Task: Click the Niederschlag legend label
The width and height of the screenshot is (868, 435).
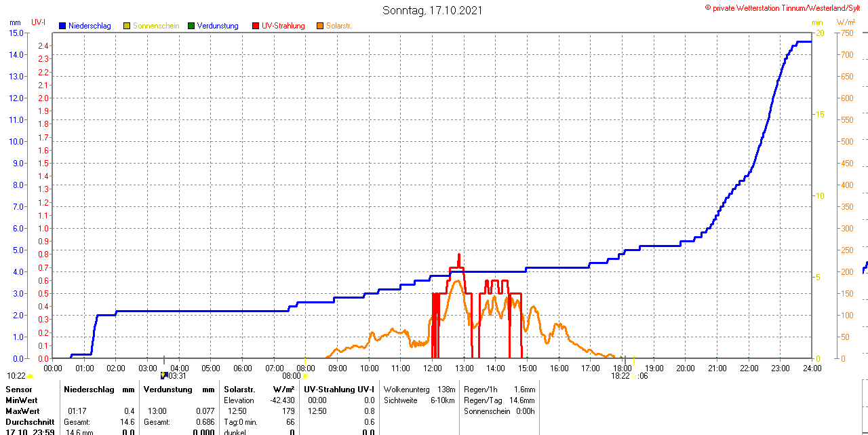Action: [x=90, y=26]
